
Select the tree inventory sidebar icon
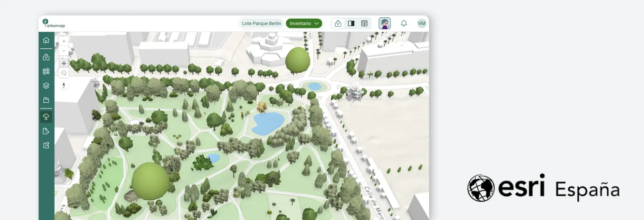[46, 117]
